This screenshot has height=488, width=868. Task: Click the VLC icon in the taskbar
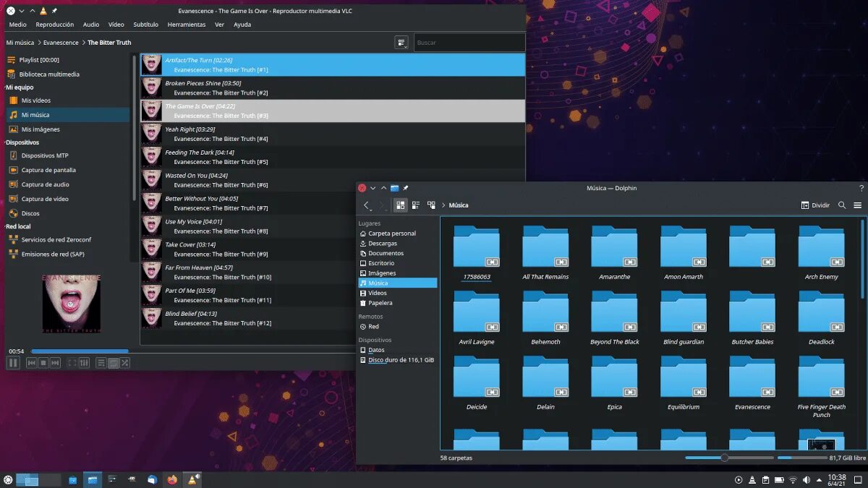point(193,479)
